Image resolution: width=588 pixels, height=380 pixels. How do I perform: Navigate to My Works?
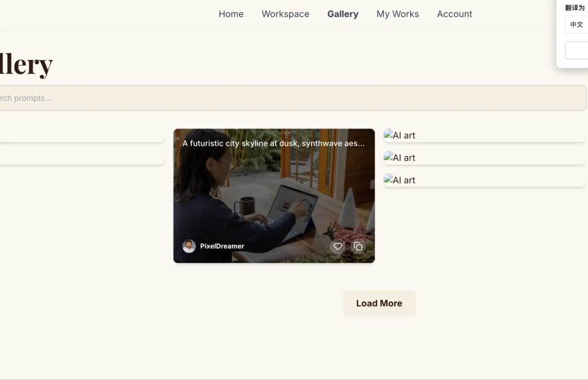click(x=397, y=14)
